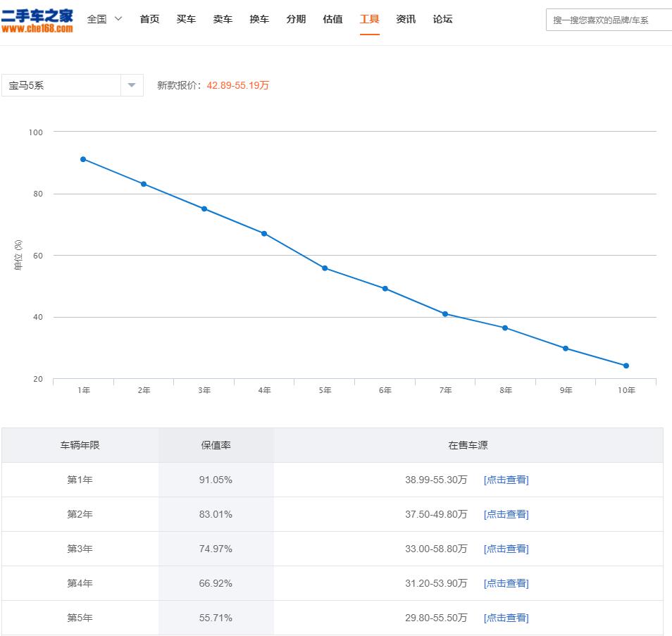
Task: Click the first-year 91% chart point
Action: click(83, 158)
